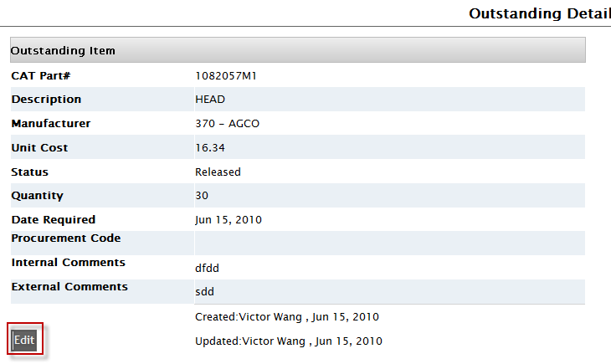Select the Released status value
Viewport: 611px width, 364px height.
tap(218, 172)
